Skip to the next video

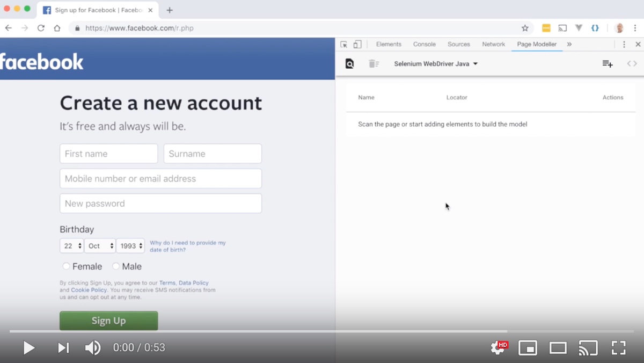point(63,348)
